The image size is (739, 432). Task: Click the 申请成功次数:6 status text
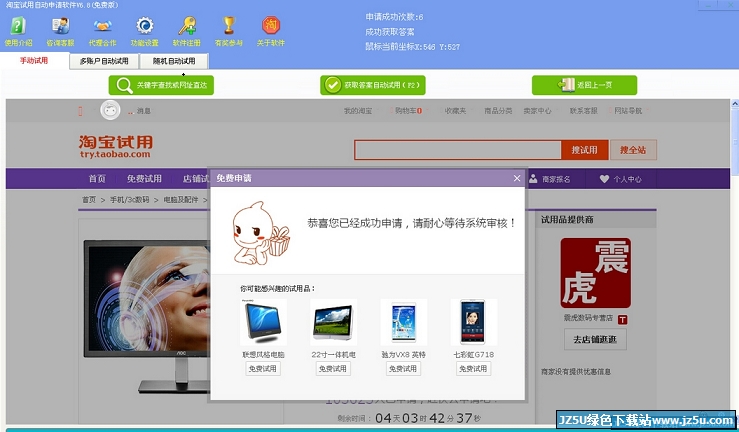tap(394, 17)
